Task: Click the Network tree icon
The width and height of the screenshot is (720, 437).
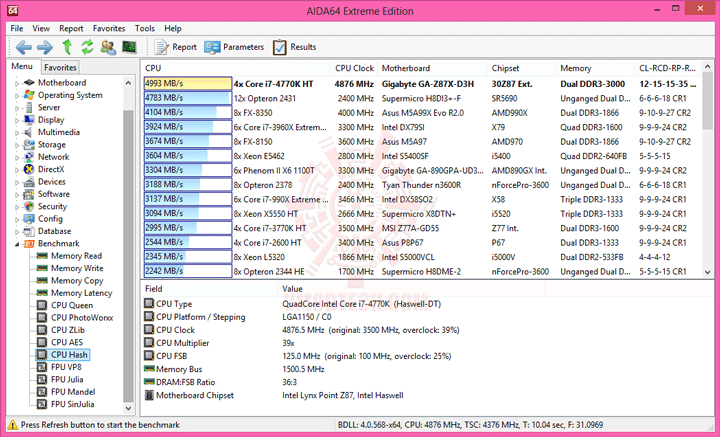Action: pos(29,157)
